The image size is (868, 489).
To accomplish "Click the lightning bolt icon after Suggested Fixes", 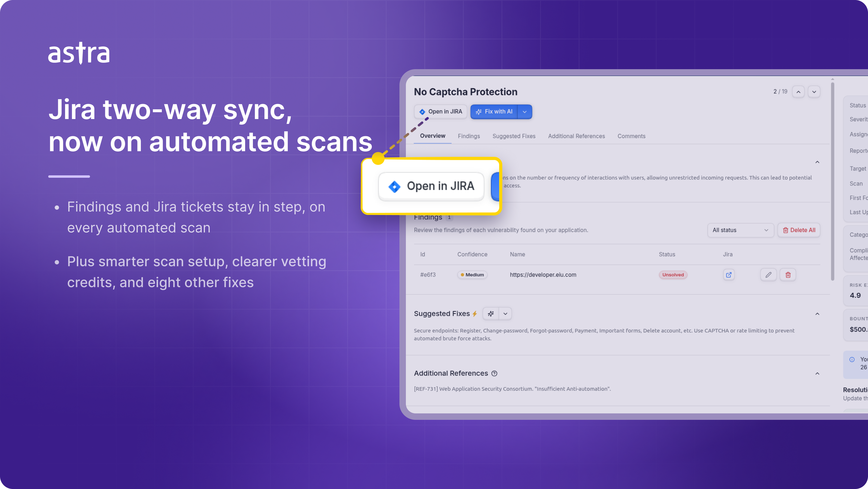I will click(474, 314).
